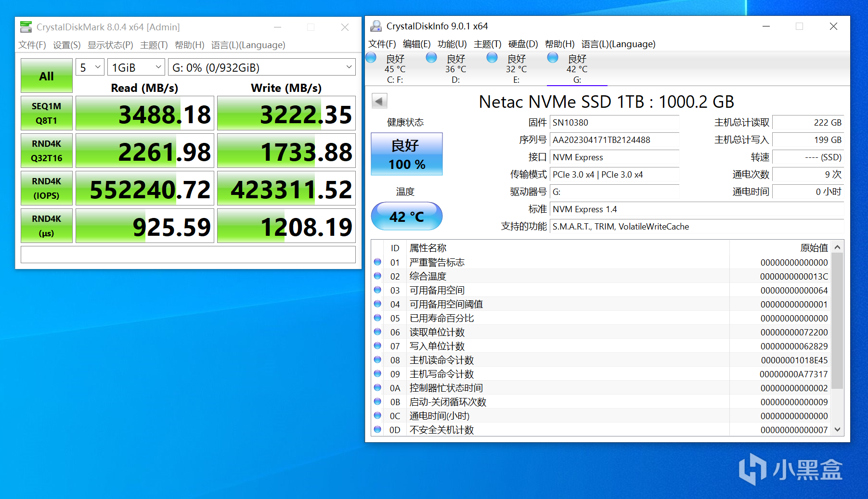
Task: Click status orb for attribute 08 主机读命令计数
Action: pos(378,360)
